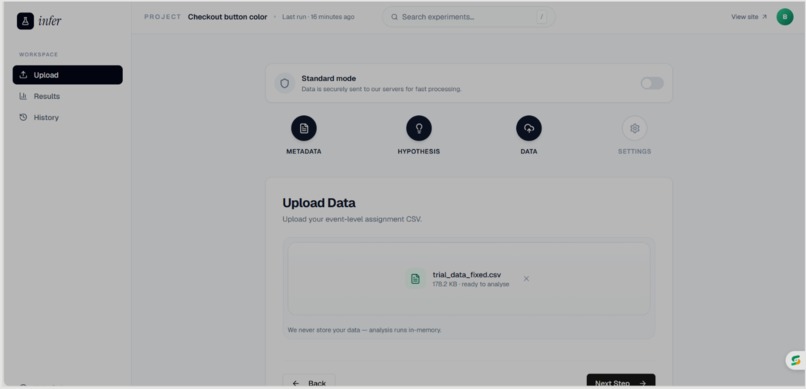Click the Upload arrow icon in sidebar
This screenshot has width=806, height=389.
pyautogui.click(x=23, y=75)
